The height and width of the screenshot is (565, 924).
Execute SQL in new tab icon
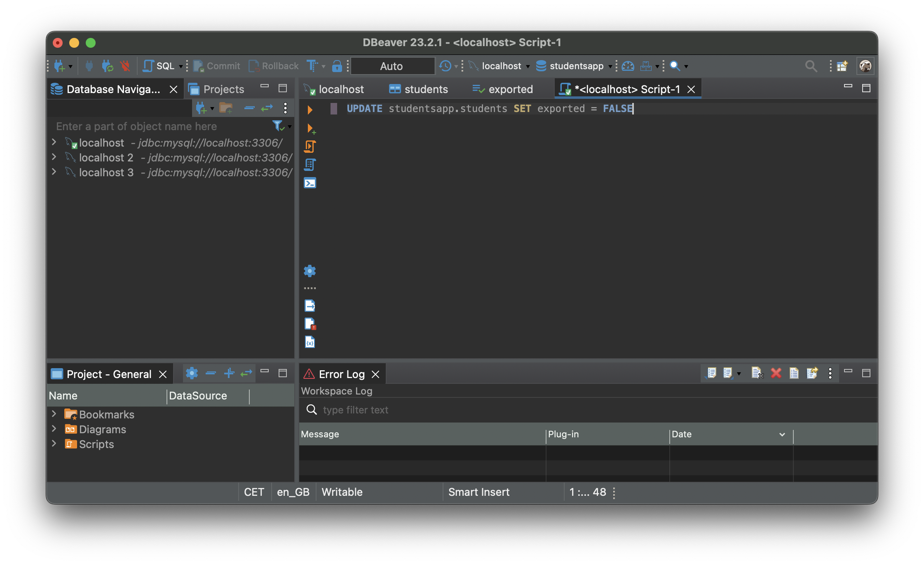[311, 129]
